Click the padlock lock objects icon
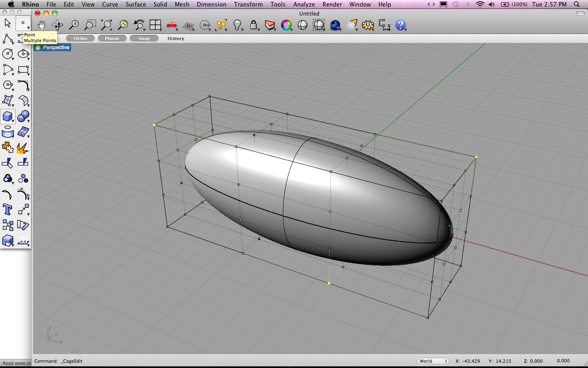The height and width of the screenshot is (368, 588). pyautogui.click(x=254, y=25)
